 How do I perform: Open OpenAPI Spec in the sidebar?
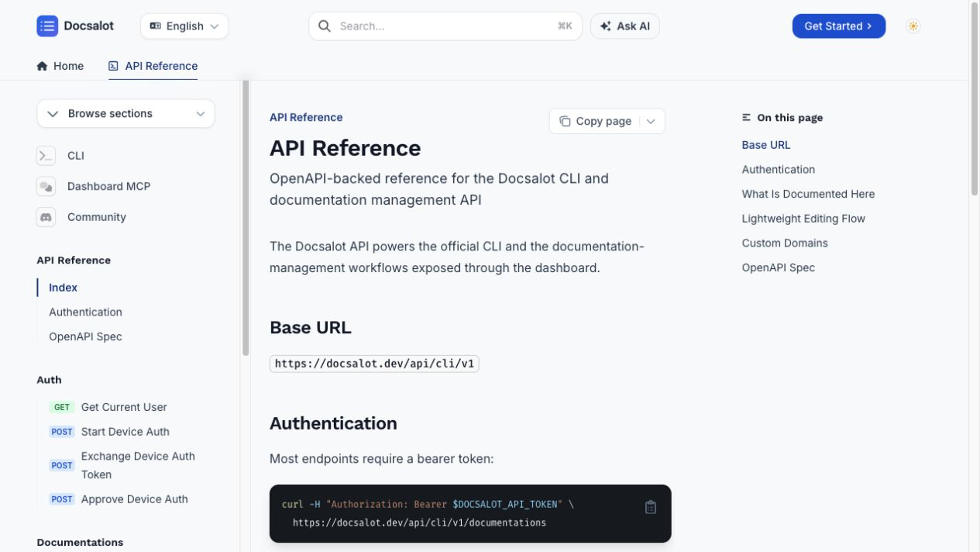point(85,336)
